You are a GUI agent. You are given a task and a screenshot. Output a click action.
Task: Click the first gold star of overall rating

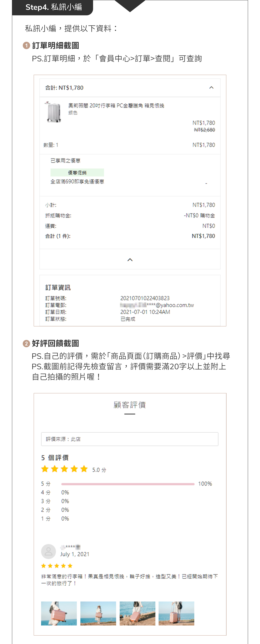[45, 469]
